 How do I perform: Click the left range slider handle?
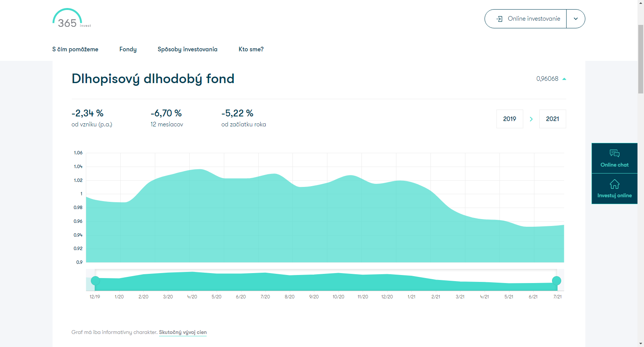coord(95,281)
